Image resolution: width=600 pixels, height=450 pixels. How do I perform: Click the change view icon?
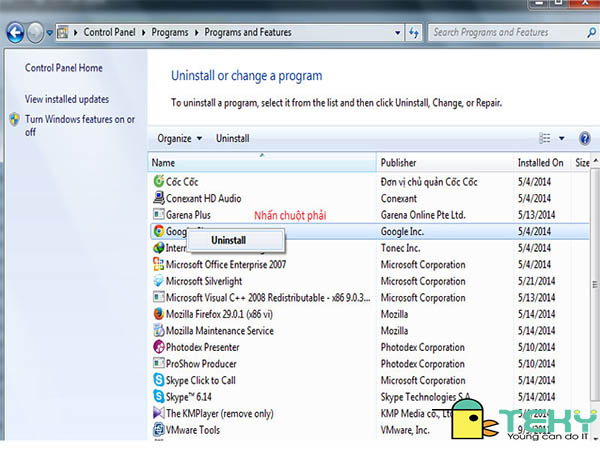coord(545,138)
